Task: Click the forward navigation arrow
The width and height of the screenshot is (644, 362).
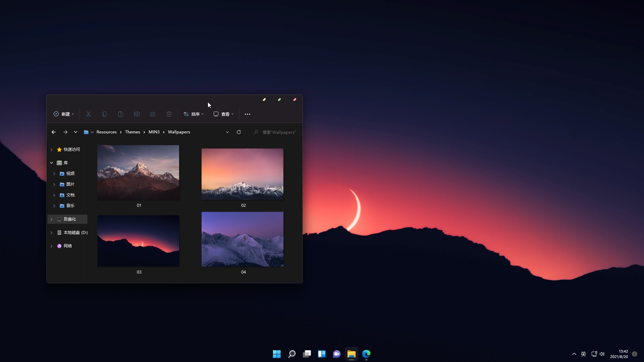Action: tap(65, 132)
